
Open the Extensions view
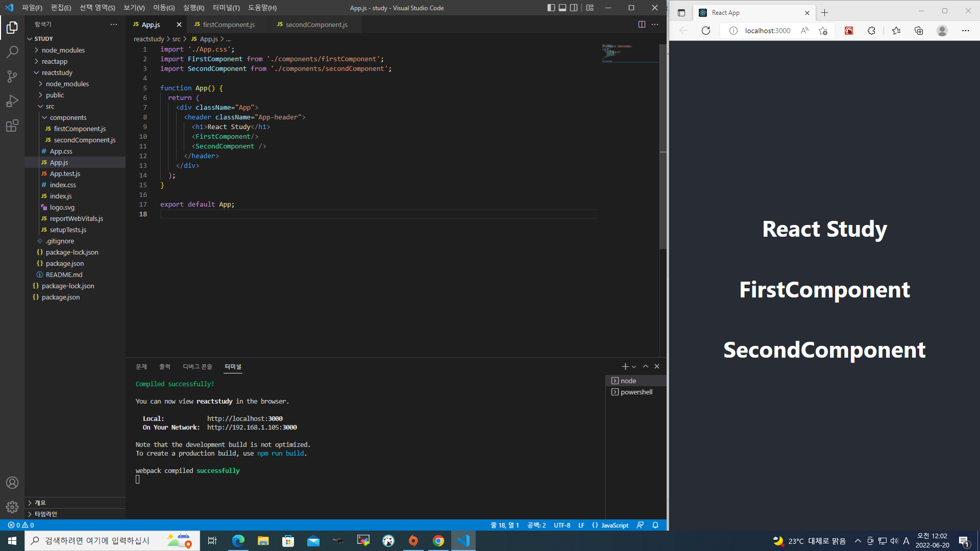click(x=12, y=126)
